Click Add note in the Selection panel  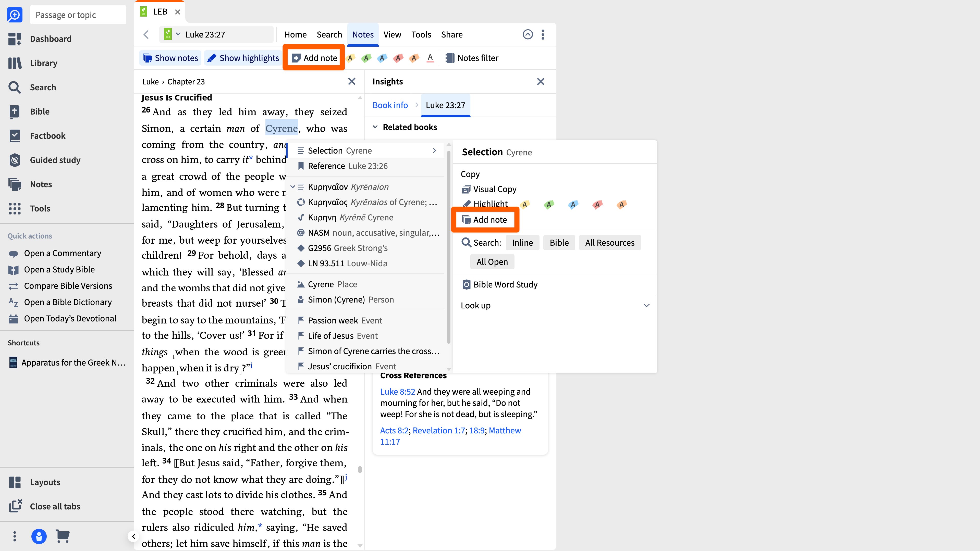(x=484, y=220)
